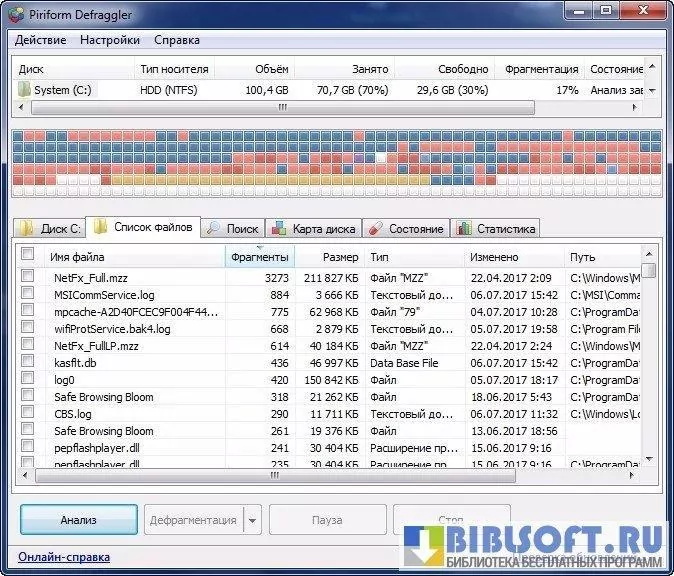This screenshot has height=576, width=674.
Task: Tick the checkbox beside kasflt.db
Action: click(x=28, y=363)
